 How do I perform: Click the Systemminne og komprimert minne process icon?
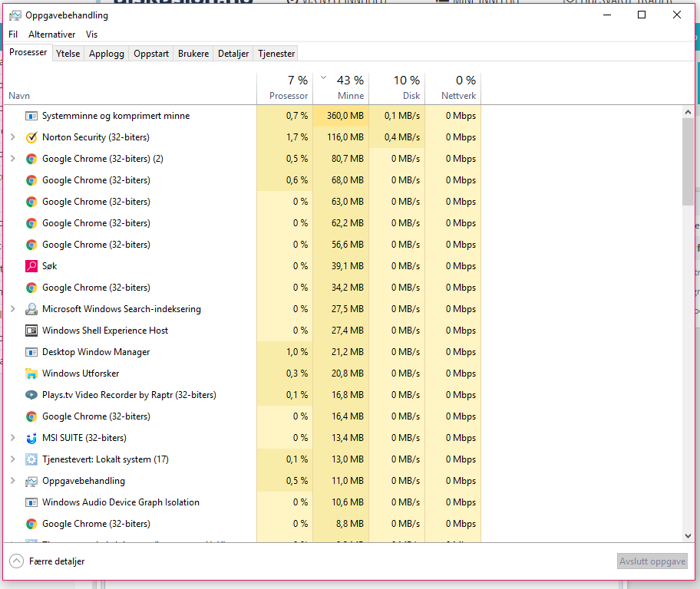coord(31,116)
